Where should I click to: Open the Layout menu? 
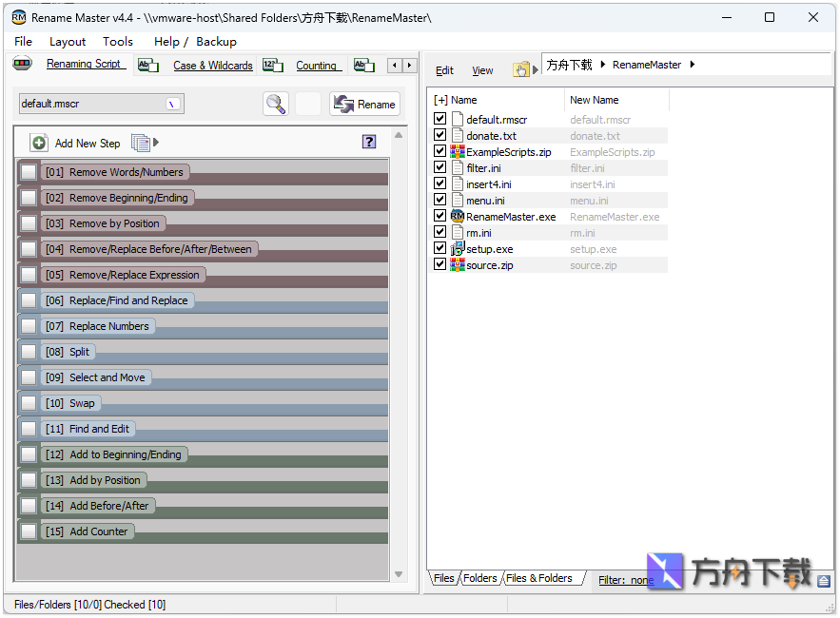68,42
